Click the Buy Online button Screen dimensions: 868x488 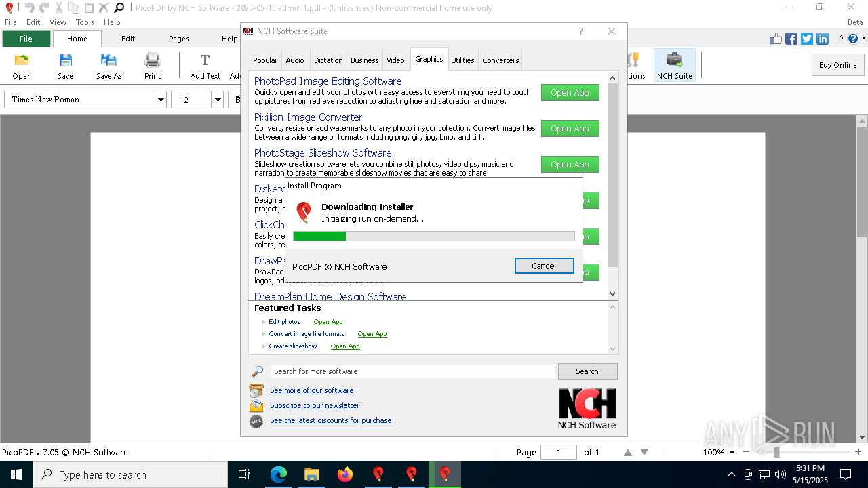point(837,65)
